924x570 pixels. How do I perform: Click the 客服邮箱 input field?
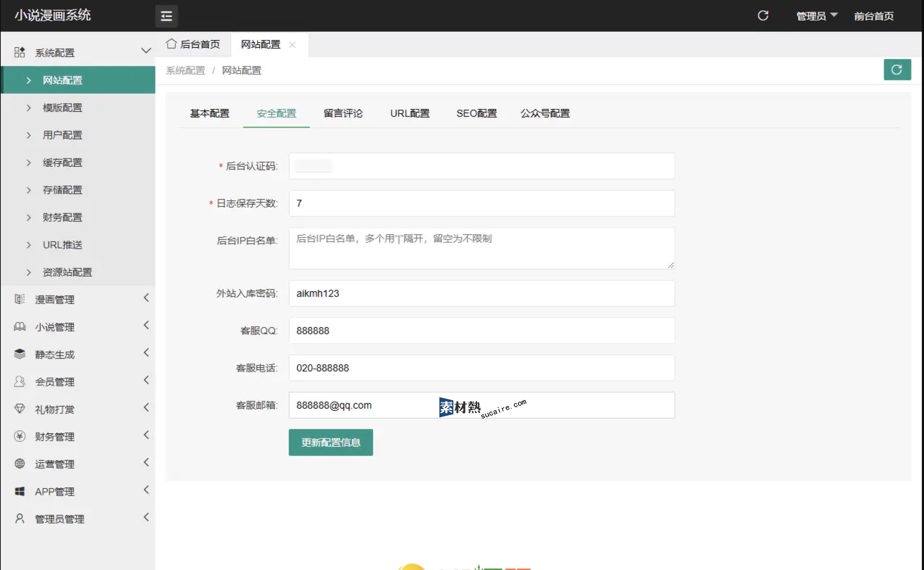482,405
